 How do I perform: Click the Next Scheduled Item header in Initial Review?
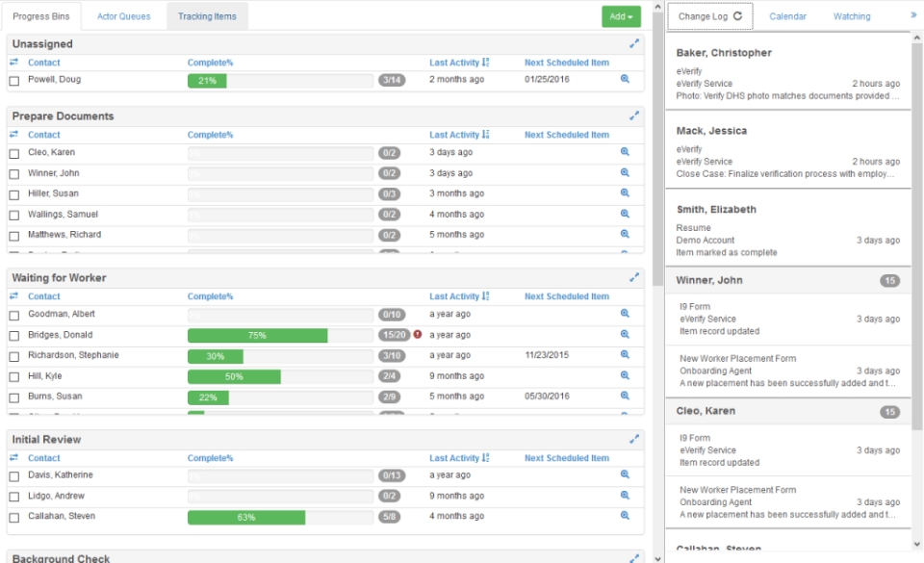coord(566,458)
